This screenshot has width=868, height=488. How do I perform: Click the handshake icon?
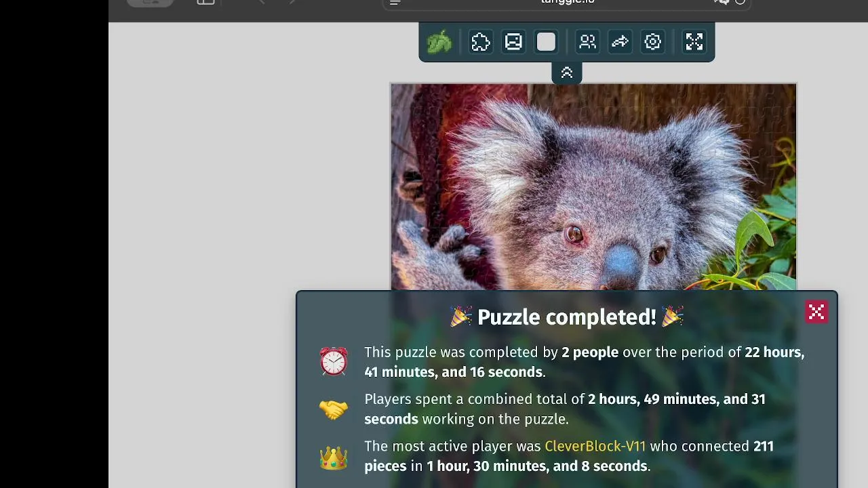coord(334,409)
